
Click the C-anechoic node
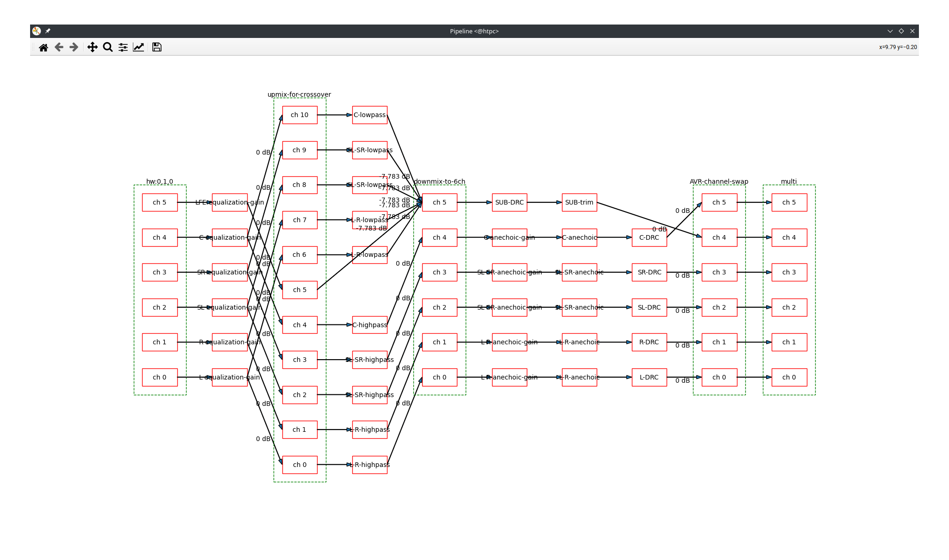click(x=580, y=237)
